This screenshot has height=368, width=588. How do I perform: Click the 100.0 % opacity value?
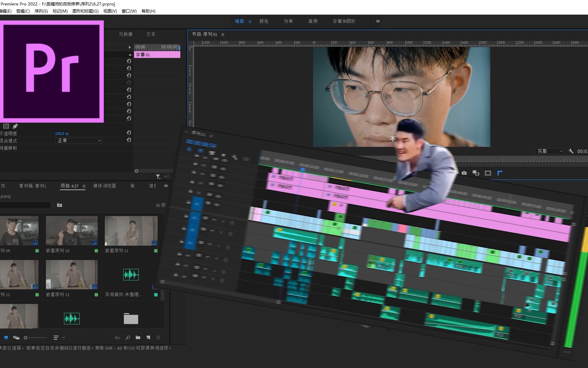(62, 134)
